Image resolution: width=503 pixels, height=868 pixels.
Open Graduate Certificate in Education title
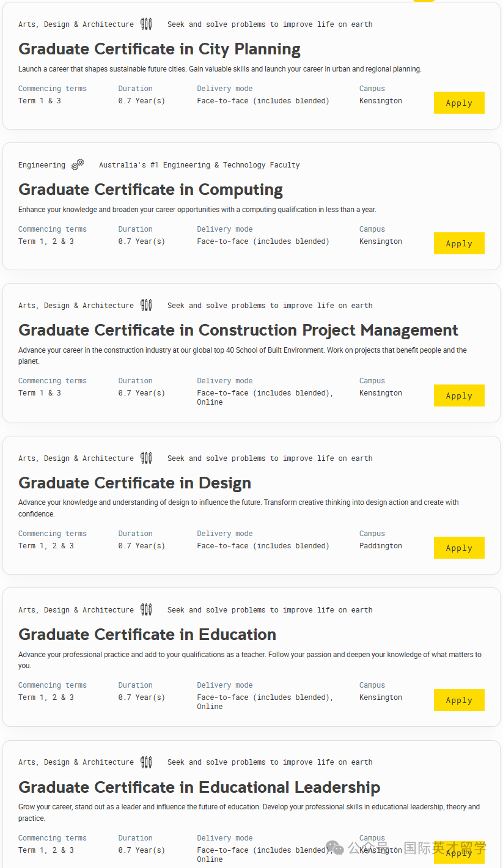[147, 634]
